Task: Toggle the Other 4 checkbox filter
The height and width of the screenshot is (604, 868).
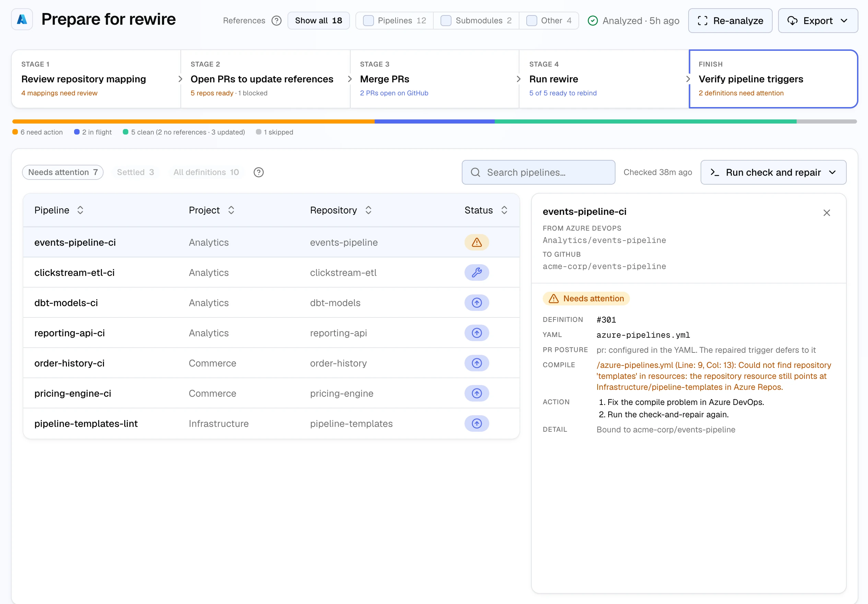Action: pyautogui.click(x=532, y=21)
